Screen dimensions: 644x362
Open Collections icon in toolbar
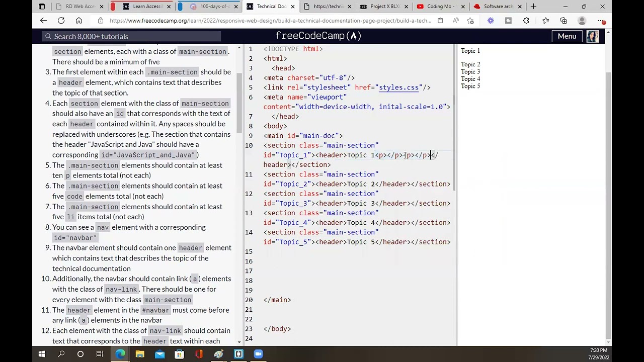(x=563, y=21)
